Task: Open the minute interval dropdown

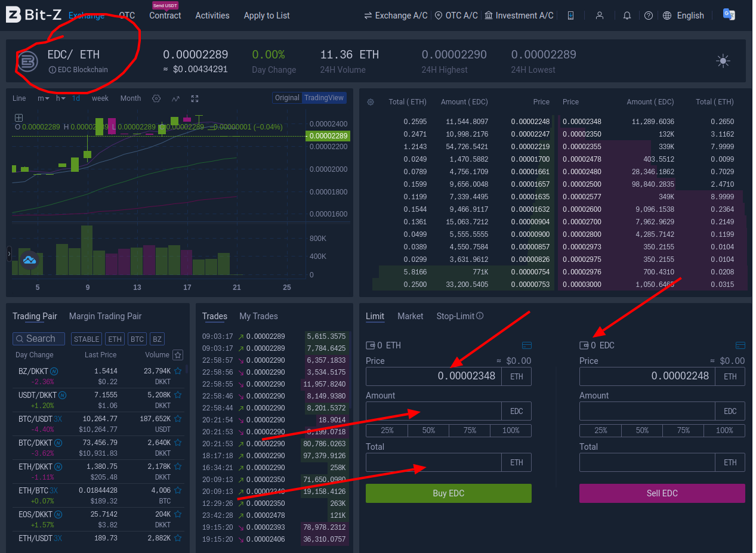Action: tap(44, 98)
